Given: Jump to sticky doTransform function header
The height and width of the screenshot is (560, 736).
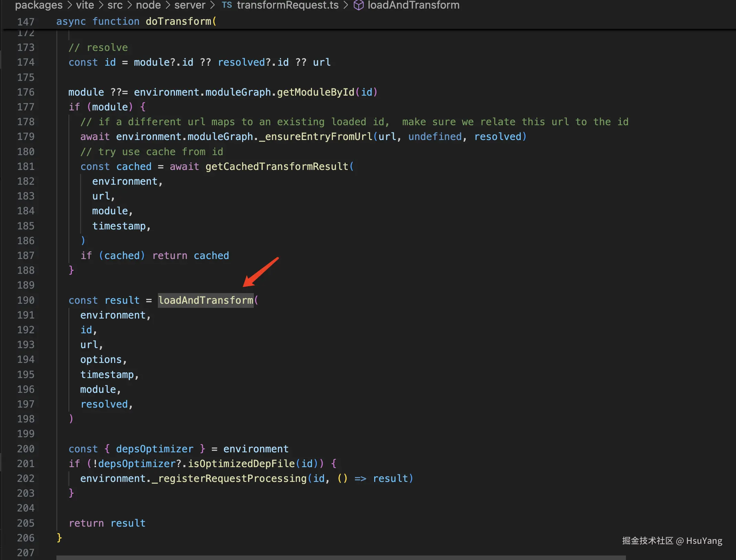Looking at the screenshot, I should coord(178,21).
